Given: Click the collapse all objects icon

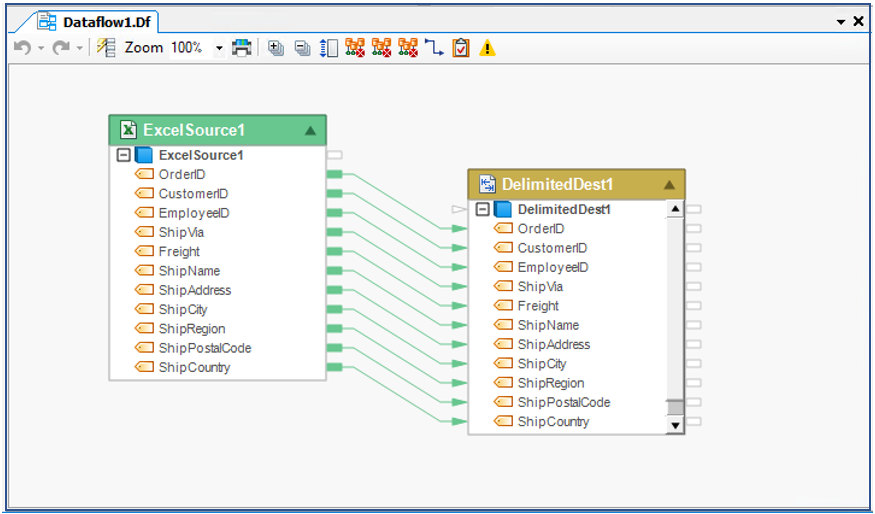Looking at the screenshot, I should [302, 48].
